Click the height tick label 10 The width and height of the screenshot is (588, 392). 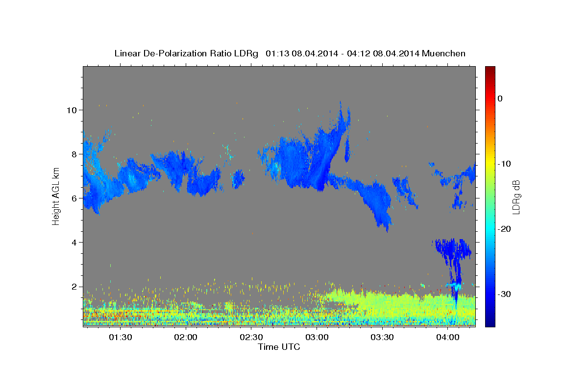point(72,110)
